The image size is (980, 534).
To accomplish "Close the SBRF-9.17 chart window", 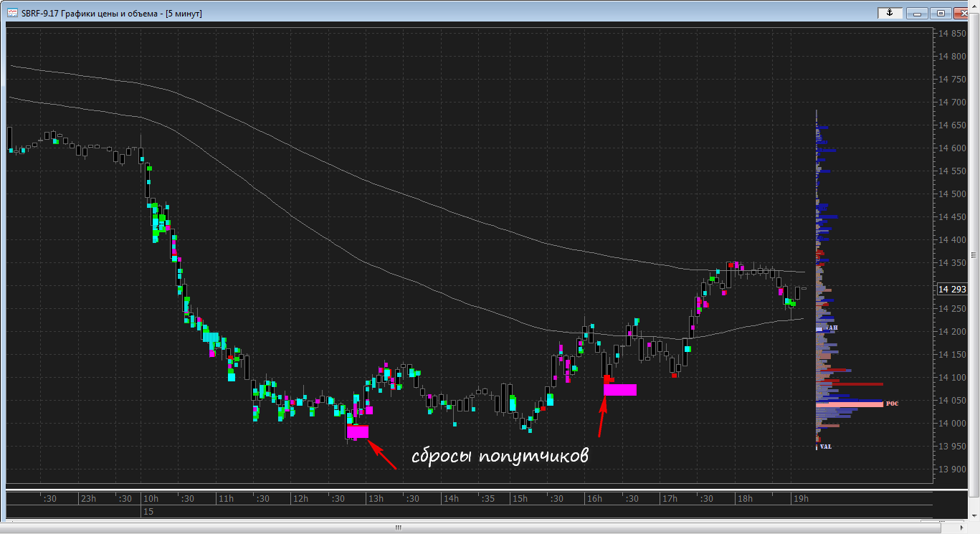I will (961, 13).
